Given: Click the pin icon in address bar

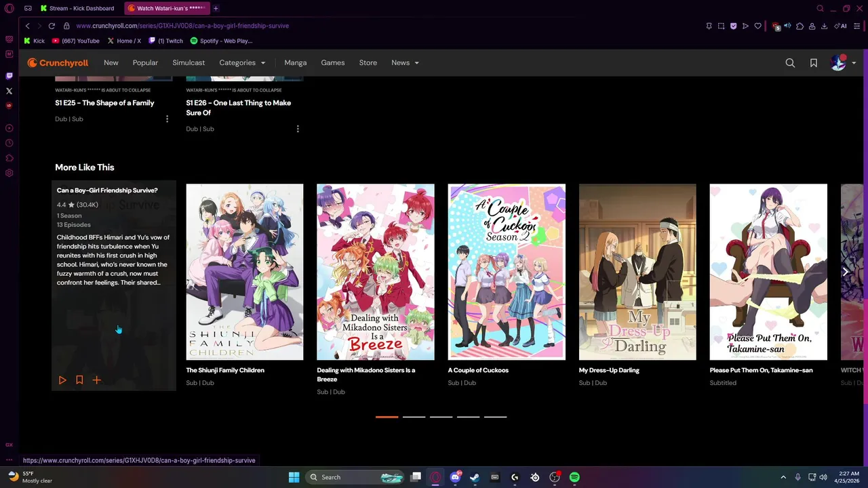Looking at the screenshot, I should tap(709, 26).
